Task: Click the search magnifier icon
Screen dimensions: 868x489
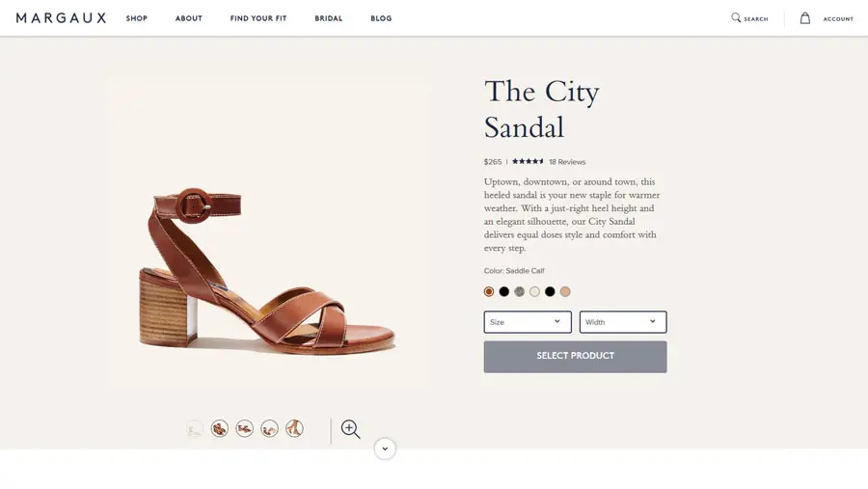Action: coord(736,17)
